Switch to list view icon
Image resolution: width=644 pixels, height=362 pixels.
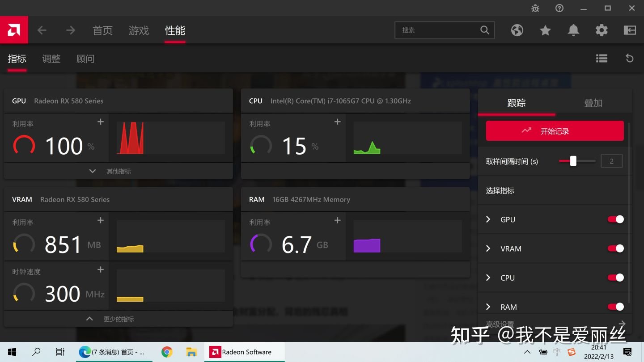tap(602, 59)
